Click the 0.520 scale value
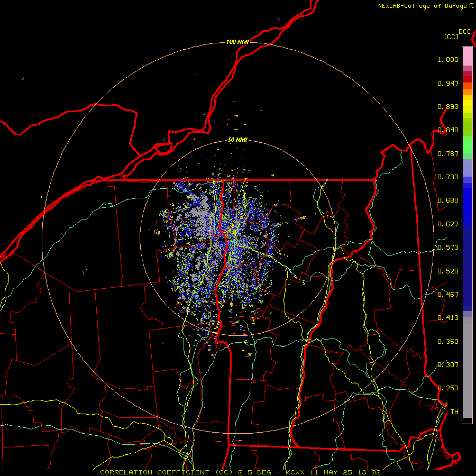 (448, 271)
